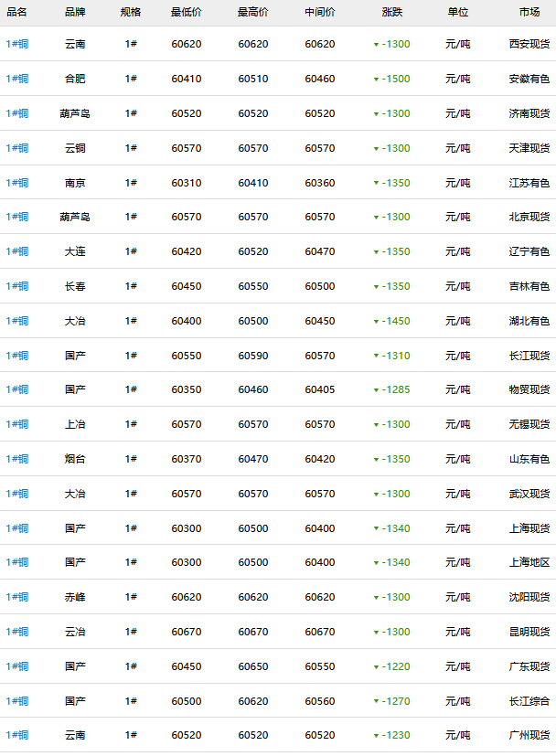Image resolution: width=556 pixels, height=756 pixels.
Task: Open the 1#铜 link in 西安现货 row
Action: [17, 44]
